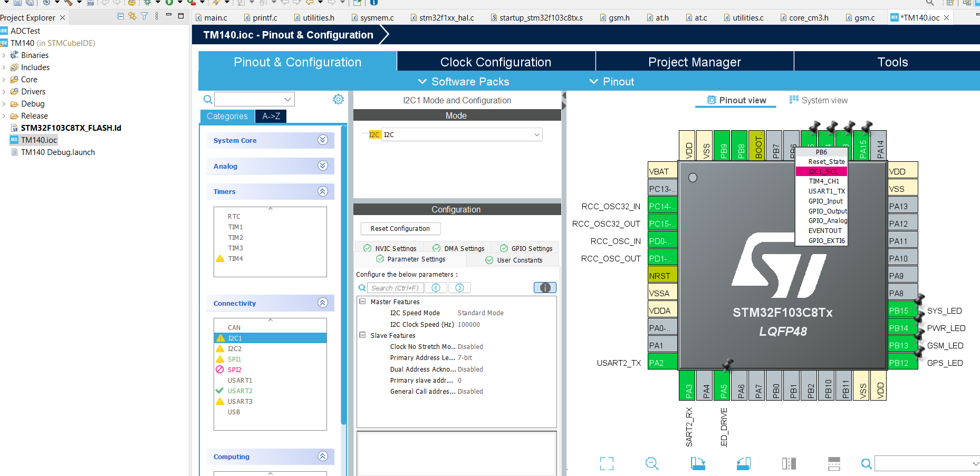Toggle the PB9 pin on the chip

pos(722,146)
